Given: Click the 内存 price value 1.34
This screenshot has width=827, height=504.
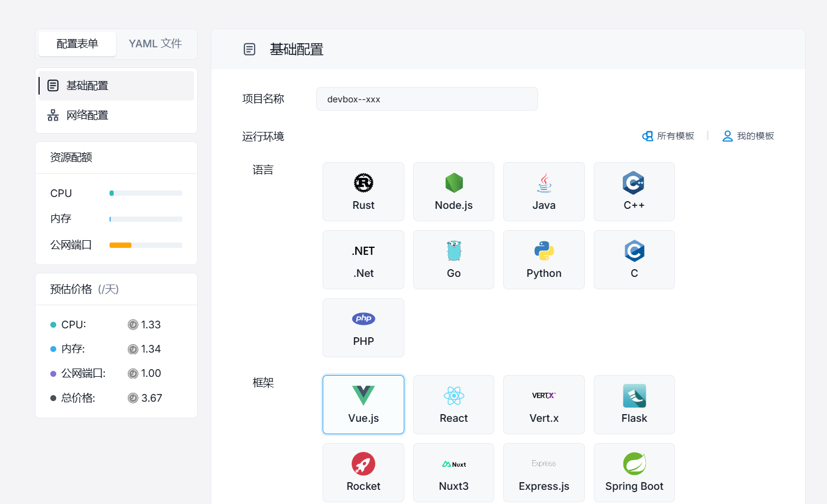Looking at the screenshot, I should (151, 349).
